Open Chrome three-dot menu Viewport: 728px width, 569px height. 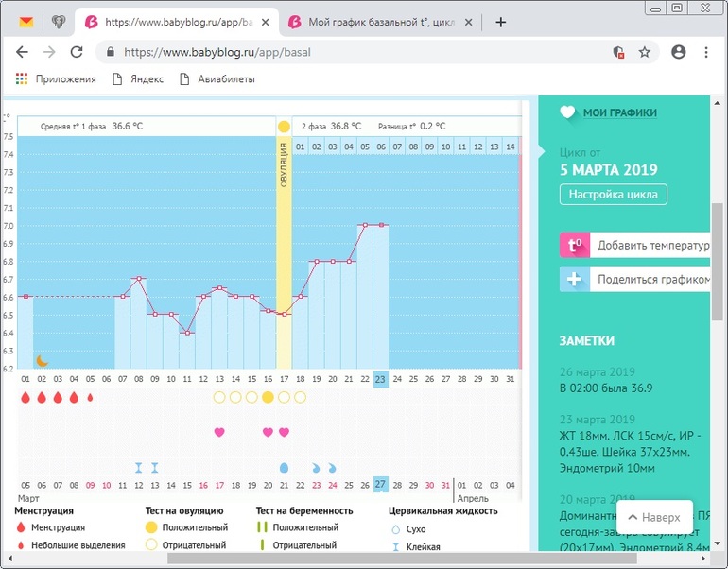click(705, 53)
